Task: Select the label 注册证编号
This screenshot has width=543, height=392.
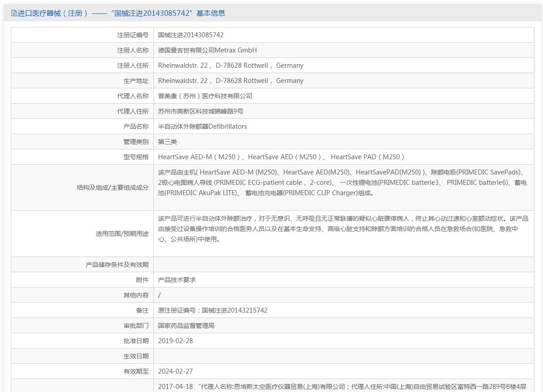Action: coord(133,35)
